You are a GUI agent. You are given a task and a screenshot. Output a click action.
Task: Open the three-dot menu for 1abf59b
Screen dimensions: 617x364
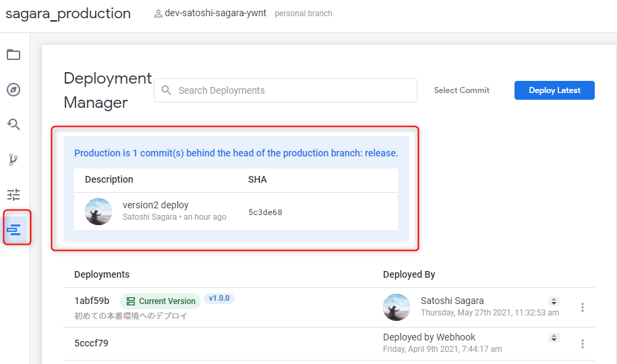tap(583, 307)
